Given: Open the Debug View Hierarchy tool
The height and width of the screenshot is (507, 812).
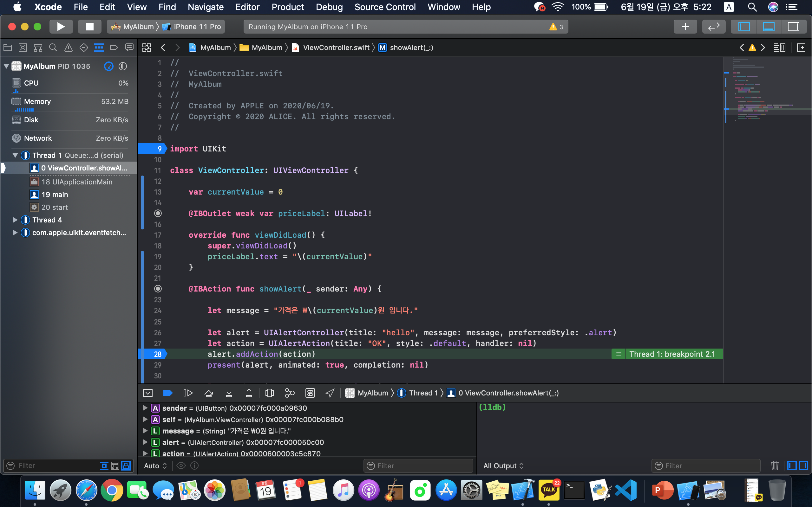Looking at the screenshot, I should 269,393.
